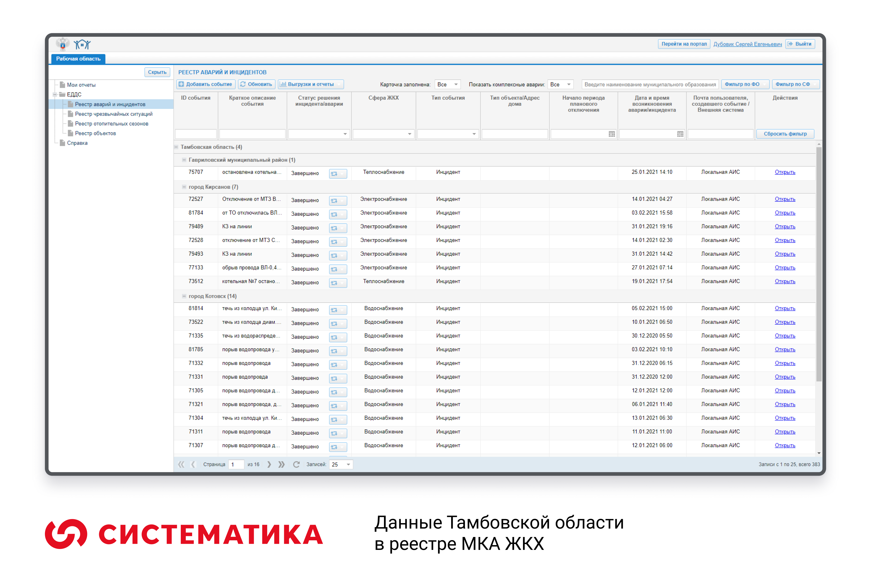Collapse the Тамбовская область group
Image resolution: width=871 pixels, height=588 pixels.
coord(176,147)
